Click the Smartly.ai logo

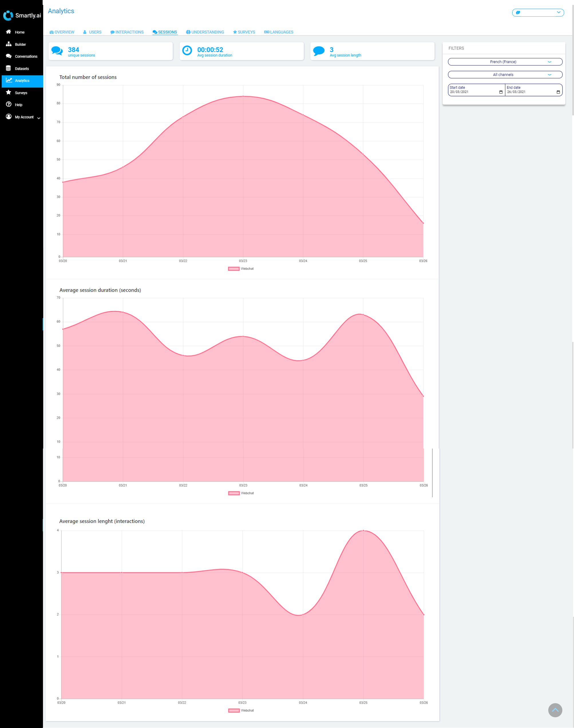pos(22,15)
